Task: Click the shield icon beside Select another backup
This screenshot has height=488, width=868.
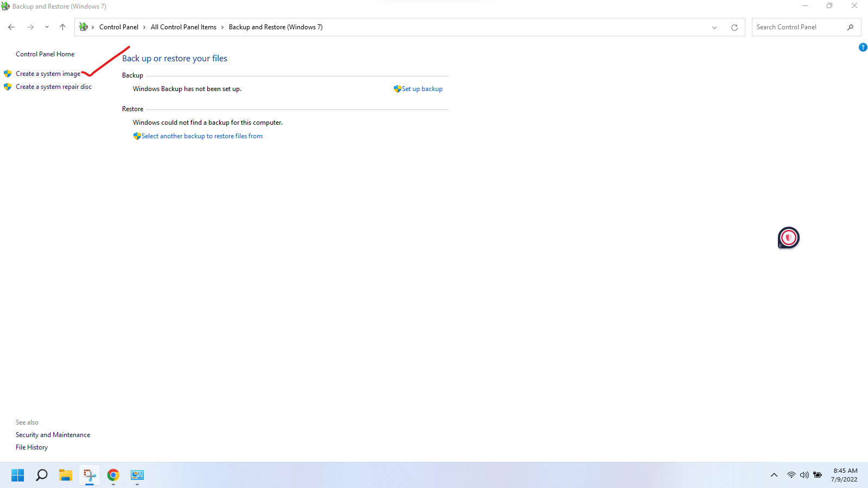Action: (x=137, y=136)
